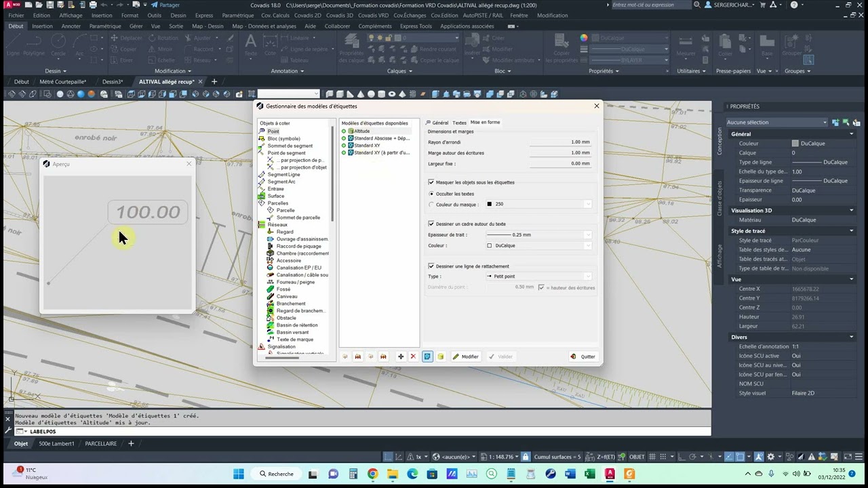Open the Paramétrique menu in menu bar
Viewport: 868px width, 488px height.
point(238,15)
